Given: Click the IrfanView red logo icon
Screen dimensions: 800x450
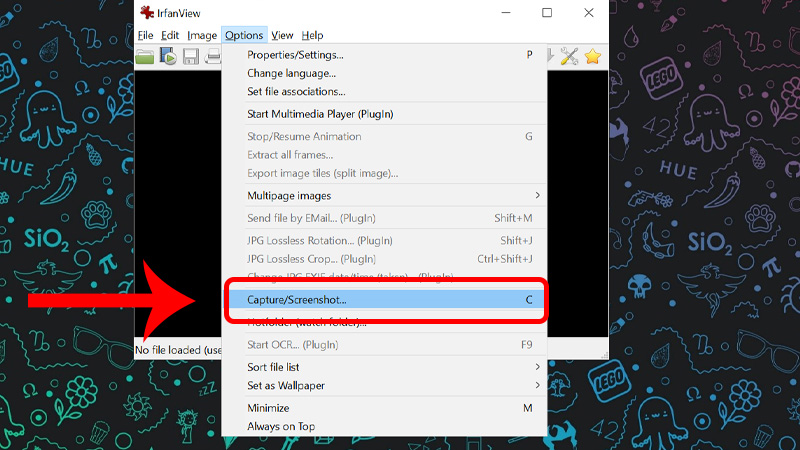Looking at the screenshot, I should point(147,12).
